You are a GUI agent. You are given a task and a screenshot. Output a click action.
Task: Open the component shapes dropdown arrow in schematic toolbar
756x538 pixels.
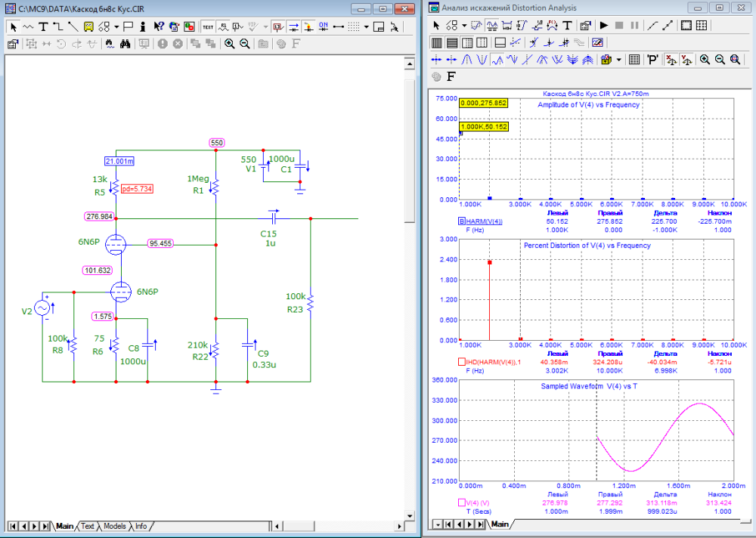tap(116, 26)
